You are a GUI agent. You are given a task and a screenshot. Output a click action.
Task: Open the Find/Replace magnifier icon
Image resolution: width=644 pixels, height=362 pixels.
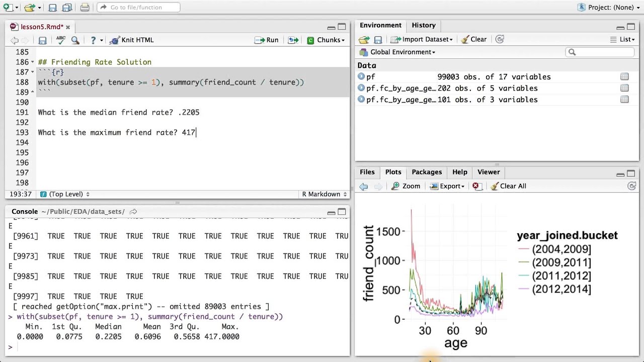(x=75, y=40)
